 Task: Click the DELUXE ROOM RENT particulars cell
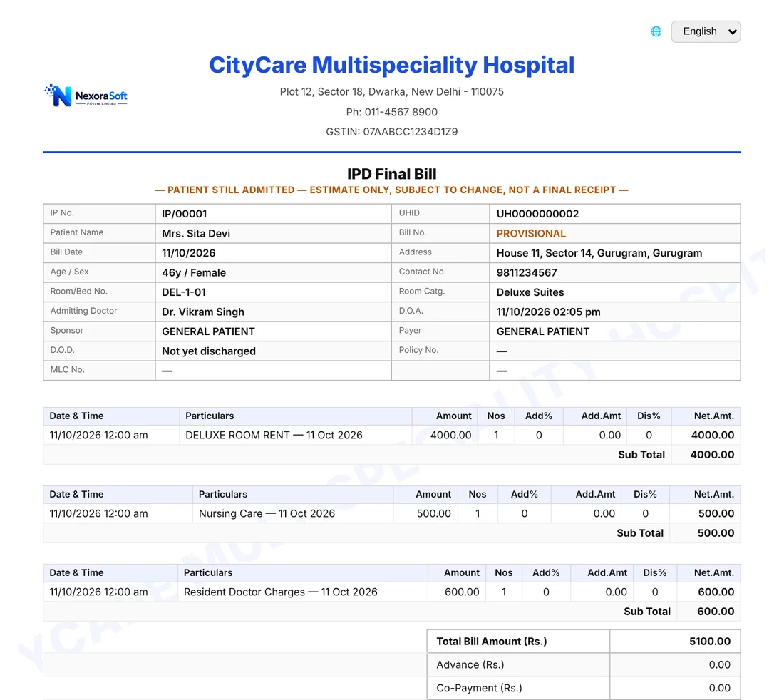pyautogui.click(x=296, y=435)
